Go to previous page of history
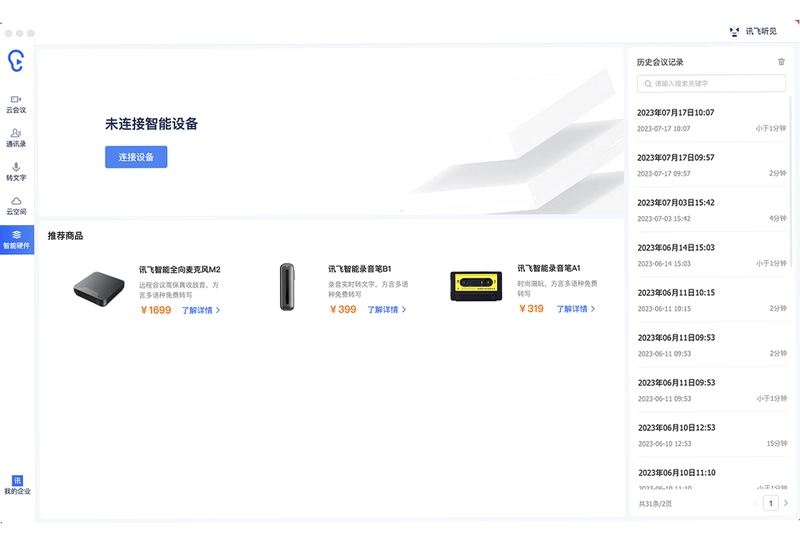Viewport: 800px width, 543px height. (x=756, y=503)
